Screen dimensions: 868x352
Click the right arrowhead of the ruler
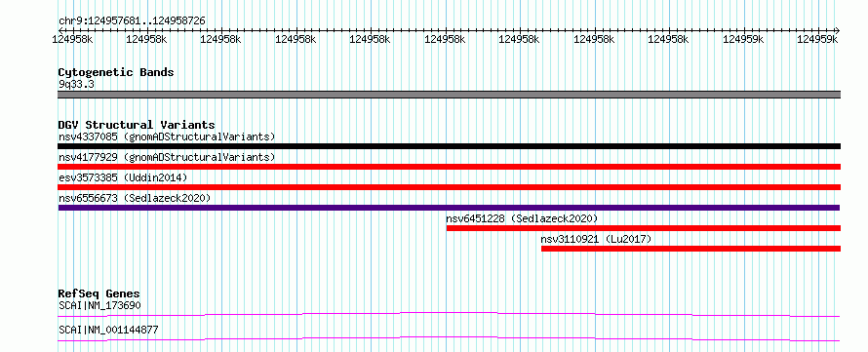point(837,30)
